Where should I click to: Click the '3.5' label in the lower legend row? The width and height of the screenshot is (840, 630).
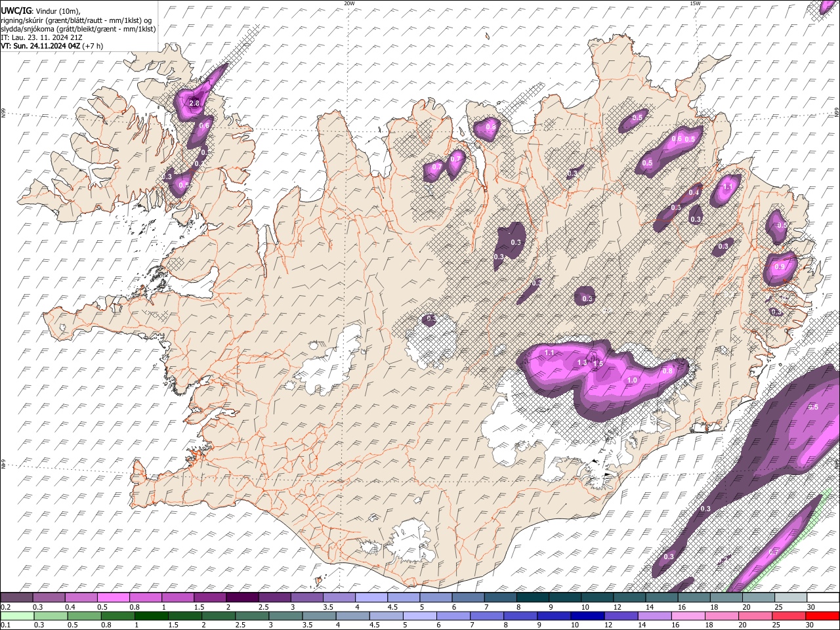point(306,625)
